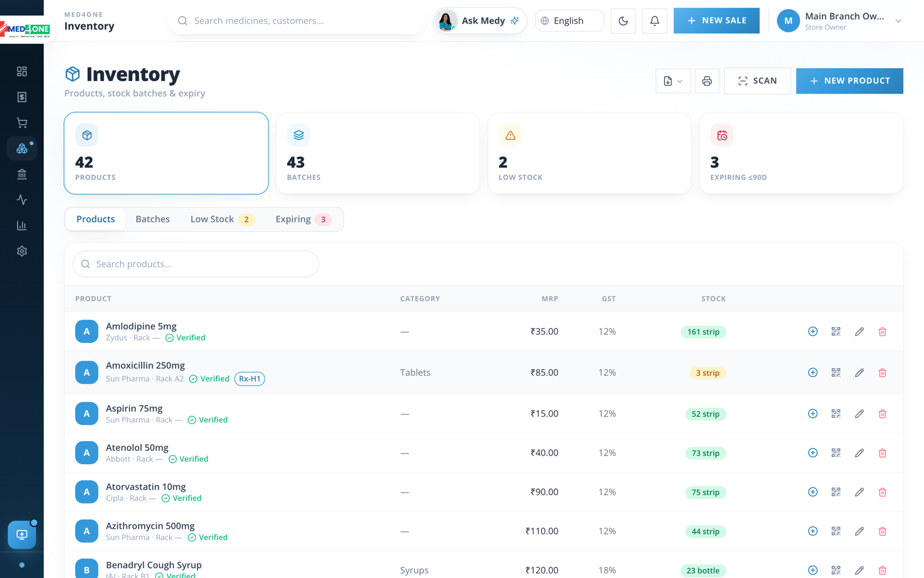
Task: Open the bar chart reports icon in sidebar
Action: 22,225
